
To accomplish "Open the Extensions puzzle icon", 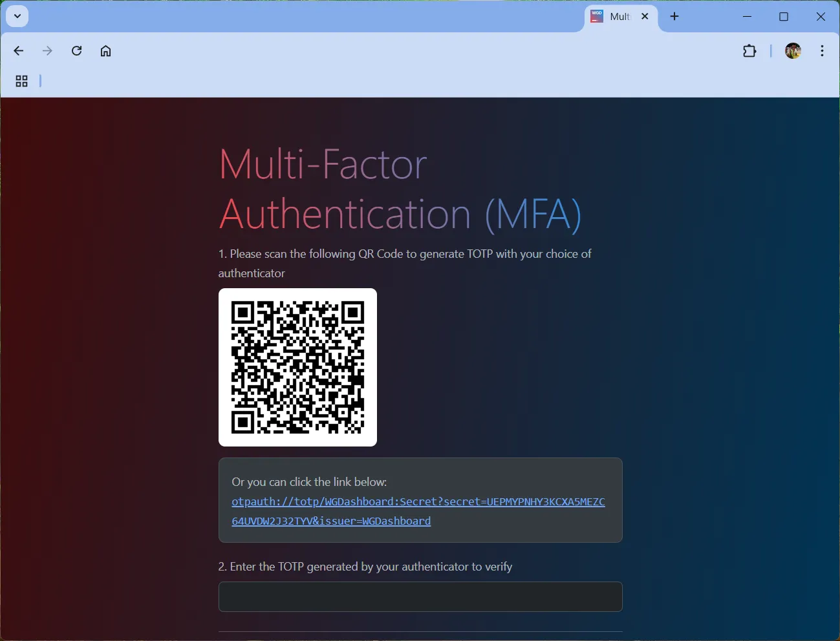I will (x=749, y=51).
